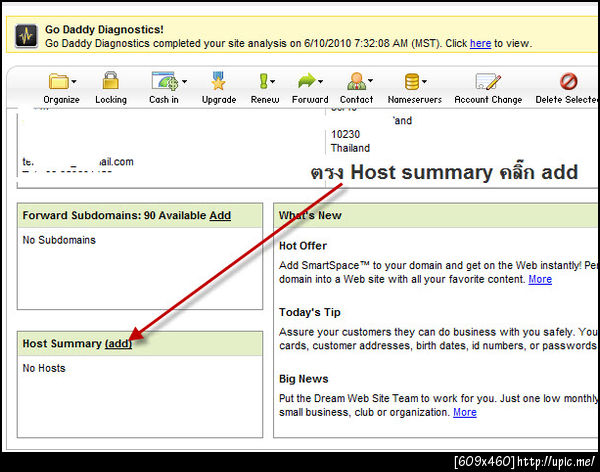This screenshot has height=472, width=600.
Task: Click the 'Host Summary' heading text
Action: (x=62, y=344)
